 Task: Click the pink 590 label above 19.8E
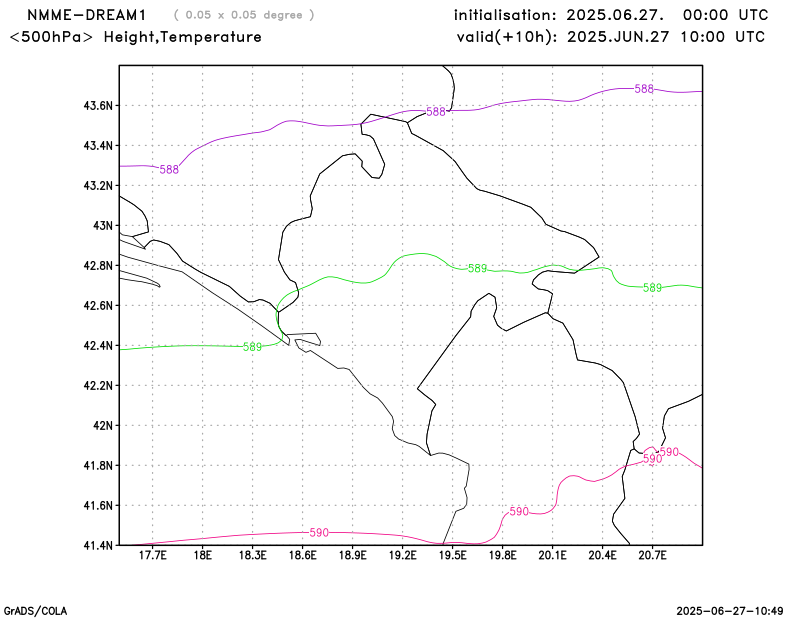point(519,511)
